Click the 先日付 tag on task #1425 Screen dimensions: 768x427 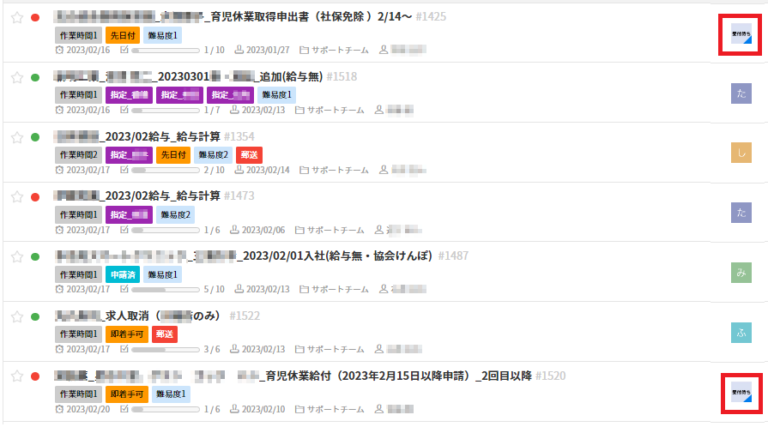coord(122,35)
